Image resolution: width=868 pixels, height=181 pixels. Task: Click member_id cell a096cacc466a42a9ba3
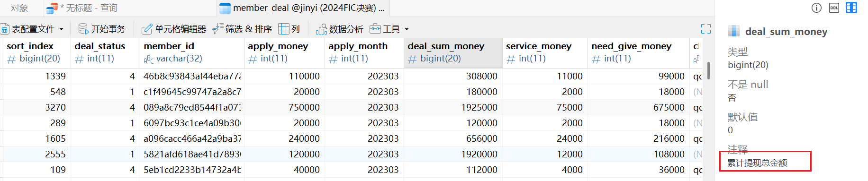pos(192,138)
